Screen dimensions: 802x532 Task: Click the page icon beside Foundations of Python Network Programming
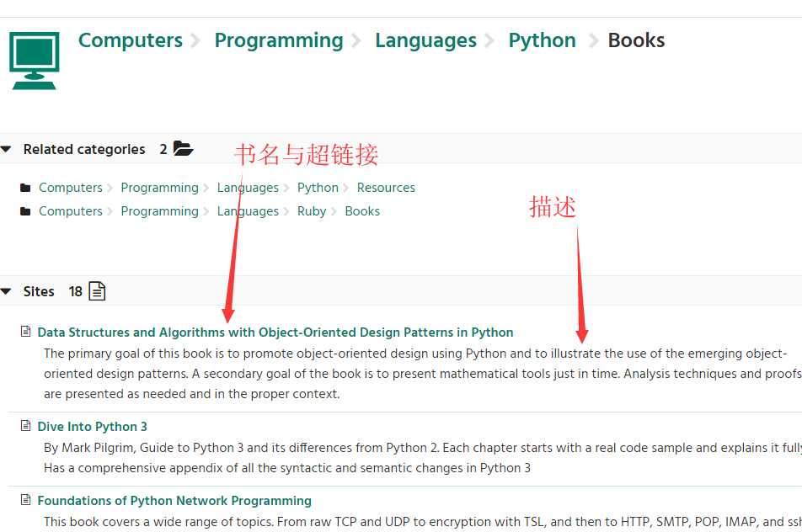[25, 500]
